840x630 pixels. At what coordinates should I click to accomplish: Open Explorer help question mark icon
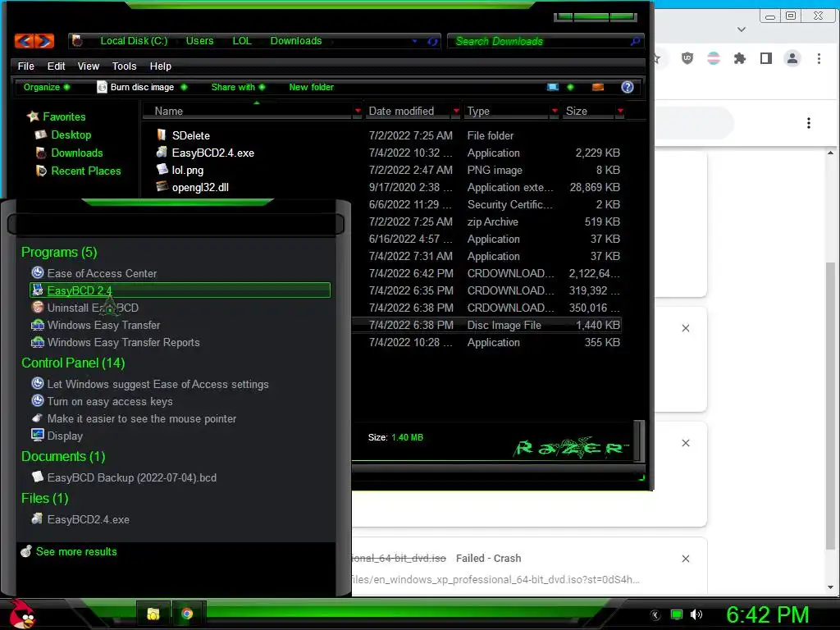pos(628,87)
